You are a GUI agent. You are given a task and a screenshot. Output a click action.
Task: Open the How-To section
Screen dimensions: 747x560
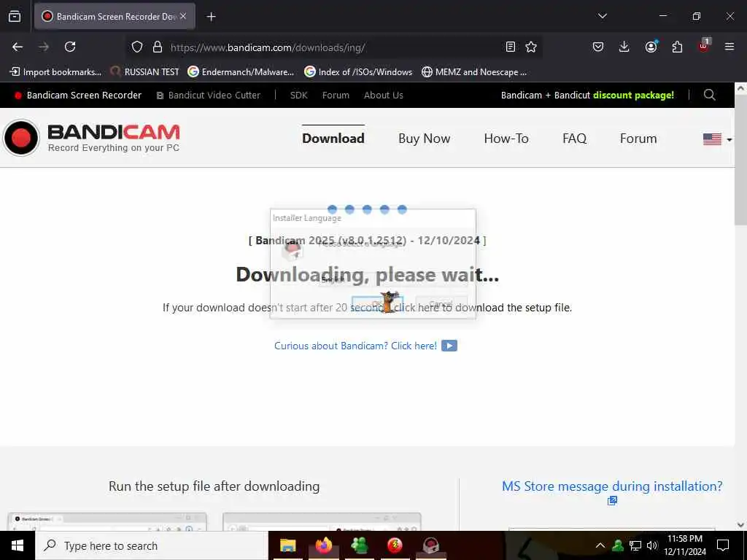(506, 138)
